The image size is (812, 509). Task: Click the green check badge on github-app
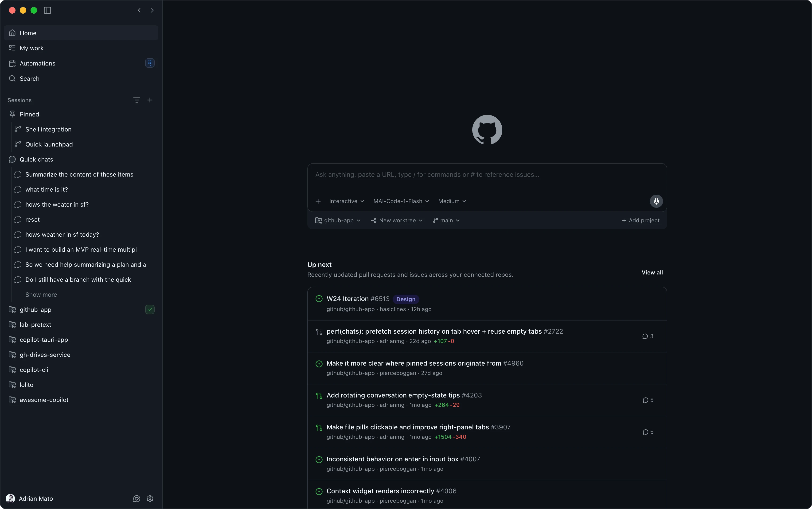click(150, 309)
